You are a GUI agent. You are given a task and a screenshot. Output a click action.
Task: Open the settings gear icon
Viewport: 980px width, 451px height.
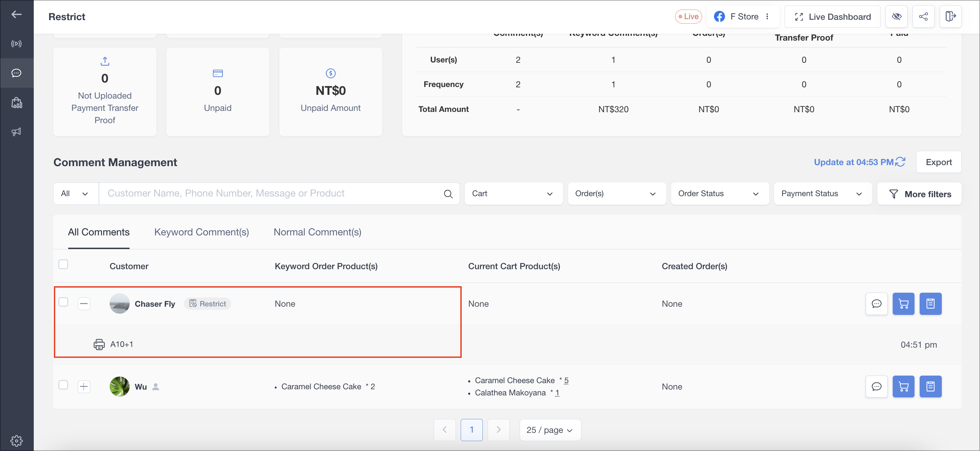click(16, 440)
